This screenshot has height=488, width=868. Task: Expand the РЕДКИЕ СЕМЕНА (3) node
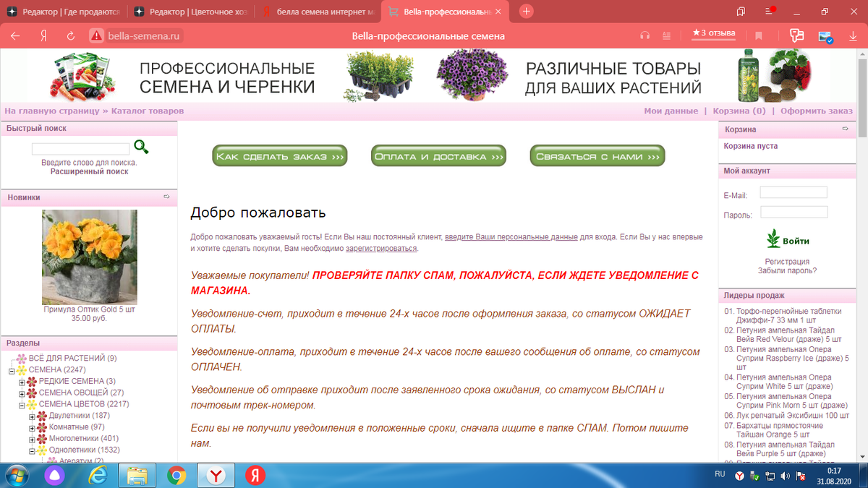22,382
